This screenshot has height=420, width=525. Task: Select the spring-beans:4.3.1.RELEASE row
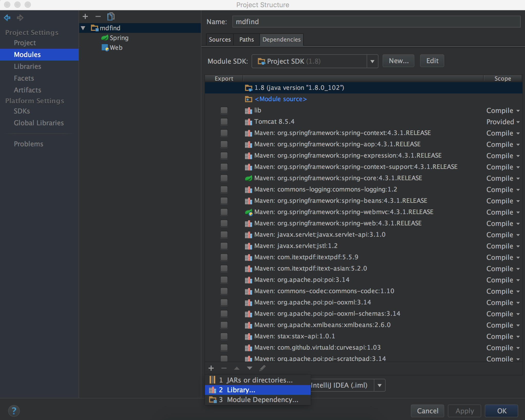pyautogui.click(x=363, y=201)
